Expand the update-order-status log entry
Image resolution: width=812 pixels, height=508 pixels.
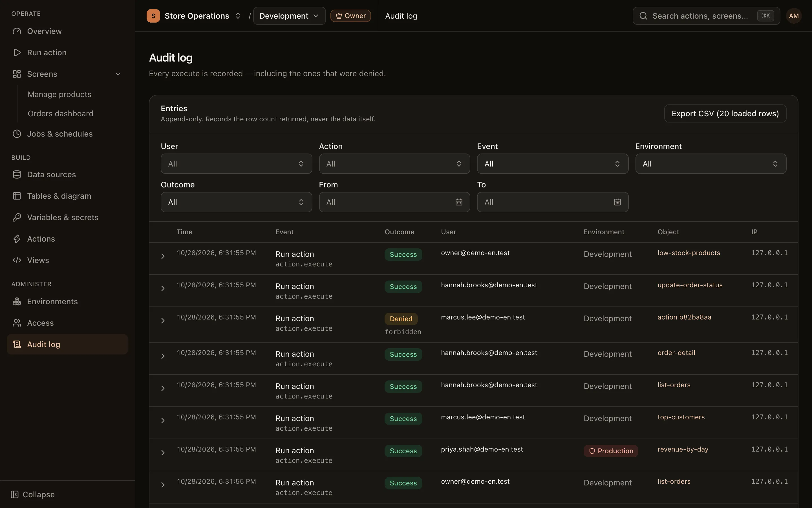pos(163,289)
